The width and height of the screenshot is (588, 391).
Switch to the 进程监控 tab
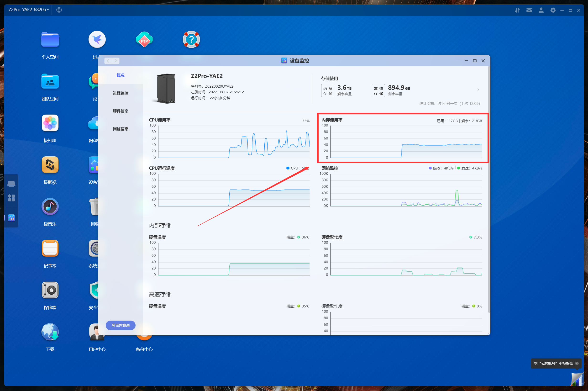pyautogui.click(x=120, y=93)
